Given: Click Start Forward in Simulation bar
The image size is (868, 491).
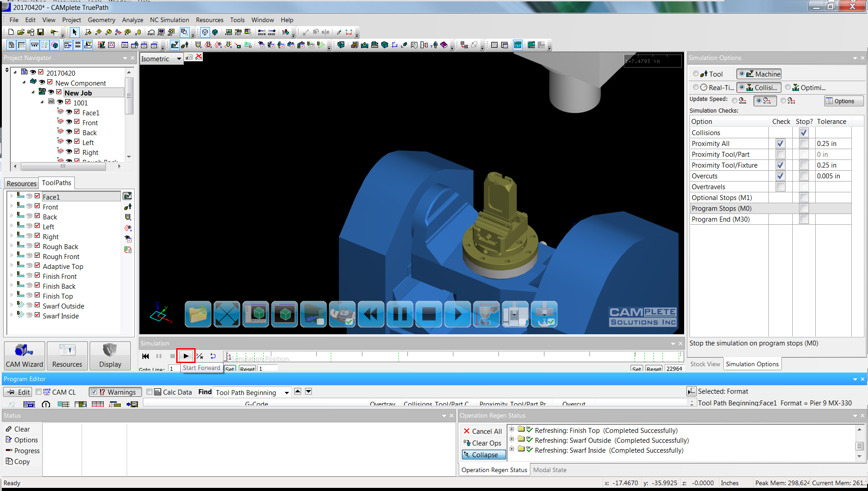Looking at the screenshot, I should 186,356.
